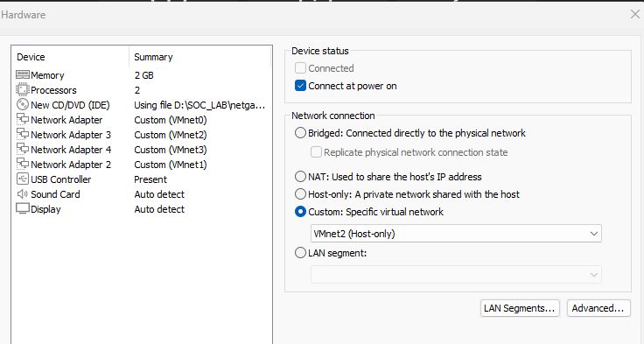Select the LAN segment radio button
Viewport: 644px width, 344px height.
(300, 253)
